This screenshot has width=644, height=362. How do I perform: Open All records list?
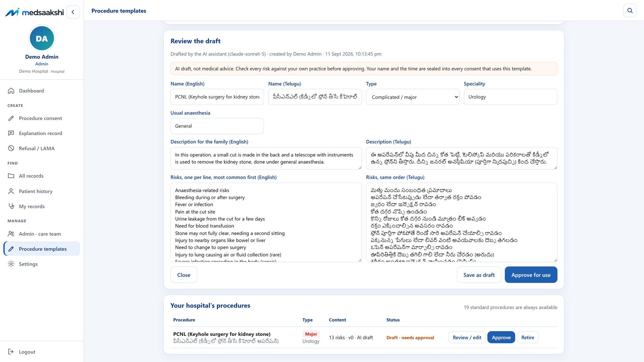(42, 176)
